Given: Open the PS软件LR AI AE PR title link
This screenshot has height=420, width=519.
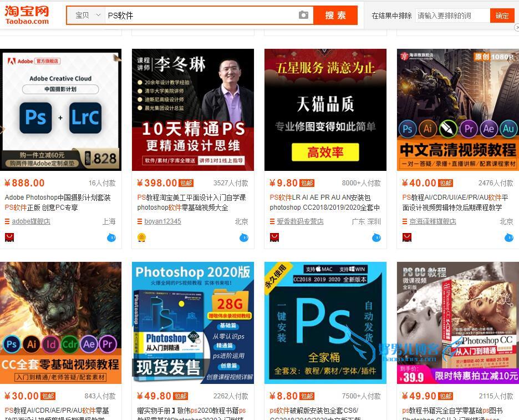Looking at the screenshot, I should click(x=325, y=203).
